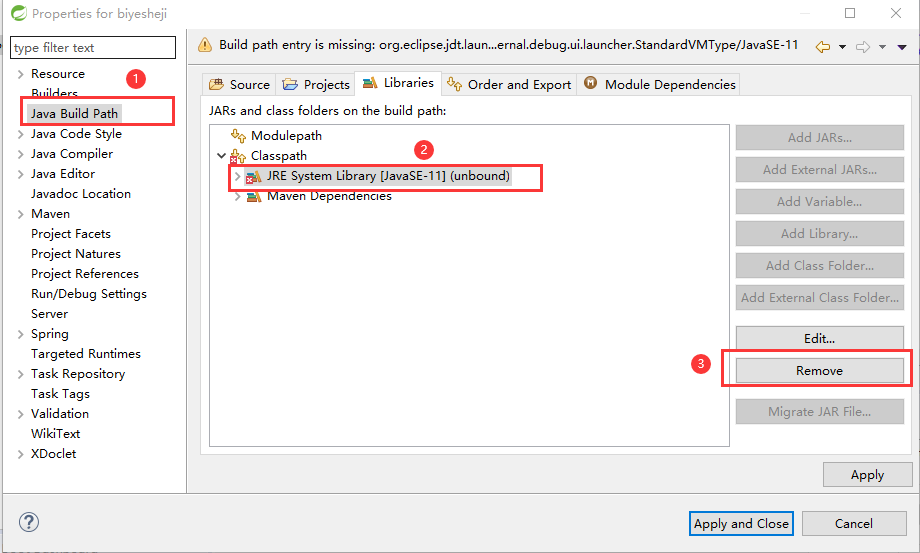Expand the Task Repository category
Screen dimensions: 920x553
[21, 374]
